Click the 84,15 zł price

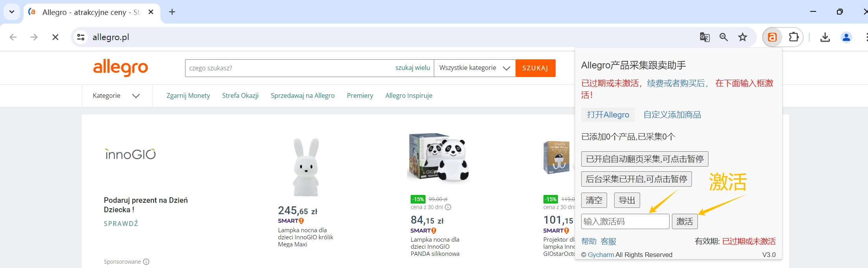click(427, 220)
